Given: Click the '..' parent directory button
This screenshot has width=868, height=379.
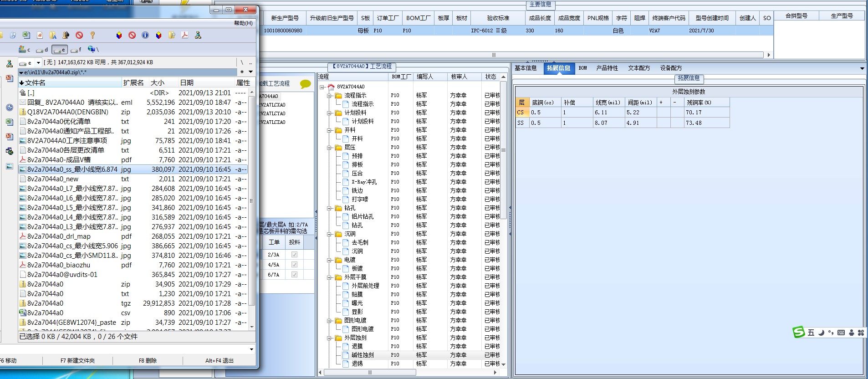Looking at the screenshot, I should coord(250,63).
